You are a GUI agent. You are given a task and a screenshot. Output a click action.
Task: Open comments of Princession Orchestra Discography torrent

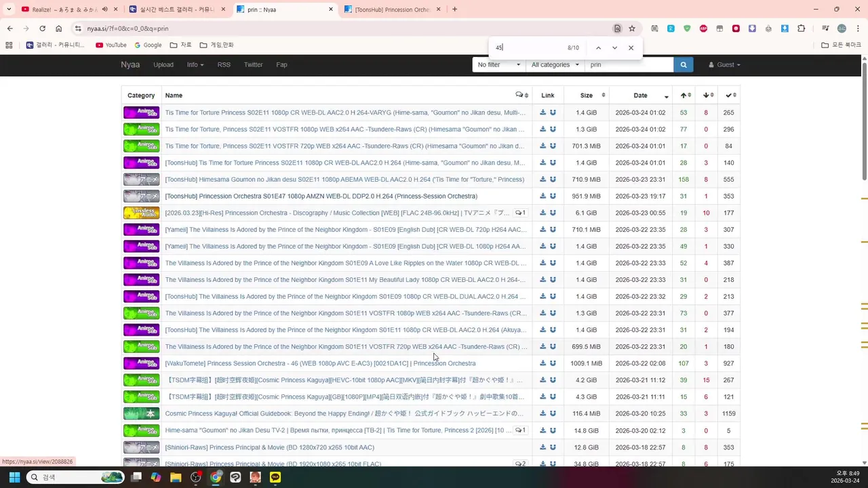click(x=520, y=213)
